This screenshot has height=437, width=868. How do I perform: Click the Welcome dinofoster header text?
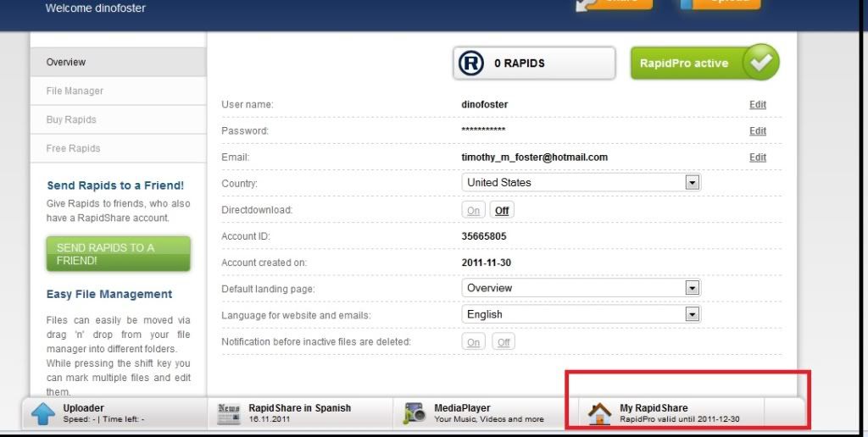(95, 8)
